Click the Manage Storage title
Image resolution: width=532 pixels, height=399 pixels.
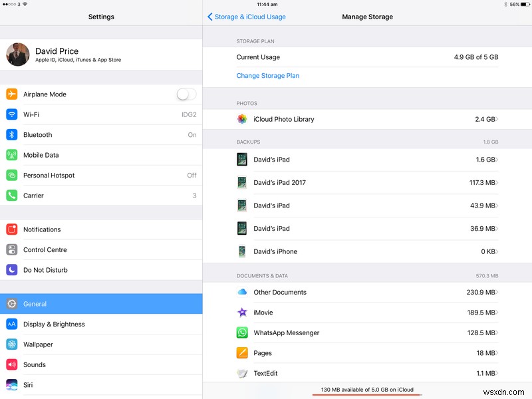(368, 17)
